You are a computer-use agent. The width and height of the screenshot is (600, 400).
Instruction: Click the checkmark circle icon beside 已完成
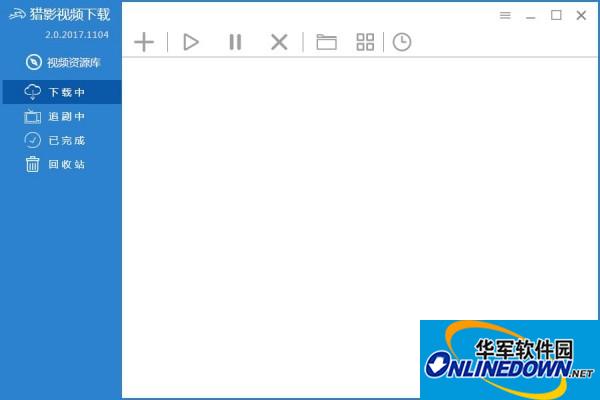click(33, 140)
